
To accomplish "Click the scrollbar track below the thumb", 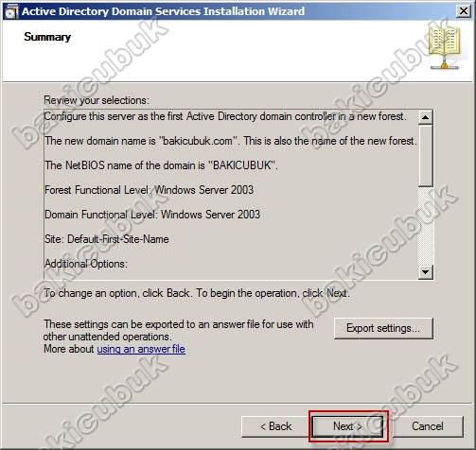I will (x=425, y=226).
